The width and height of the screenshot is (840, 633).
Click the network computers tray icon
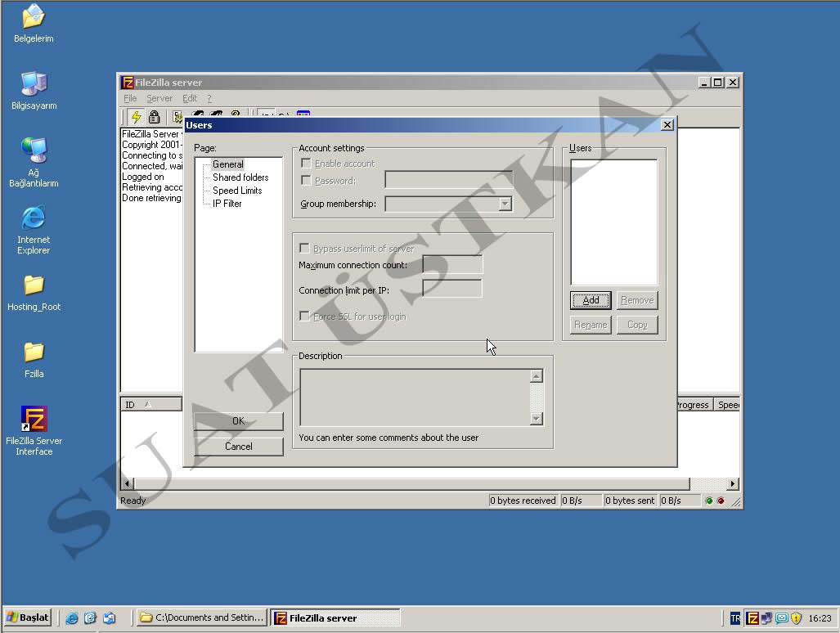pyautogui.click(x=766, y=618)
